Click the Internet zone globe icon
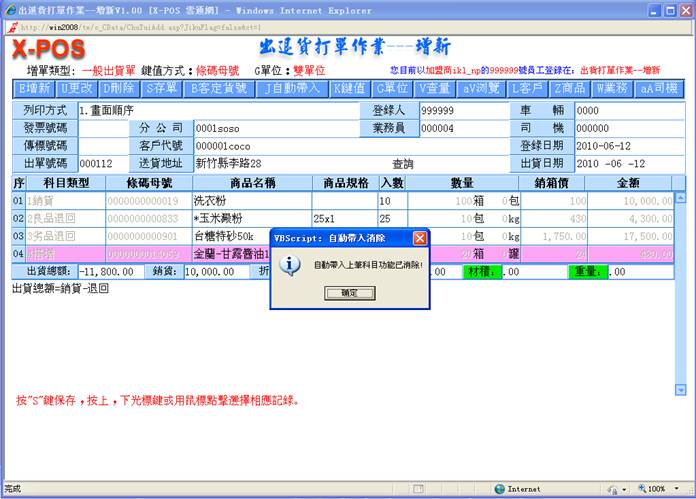The width and height of the screenshot is (696, 499). pos(499,489)
